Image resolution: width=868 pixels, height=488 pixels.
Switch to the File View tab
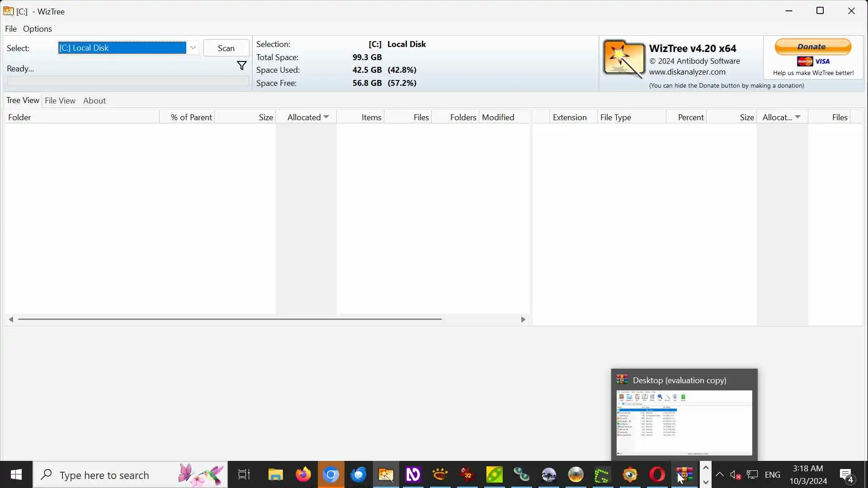60,101
